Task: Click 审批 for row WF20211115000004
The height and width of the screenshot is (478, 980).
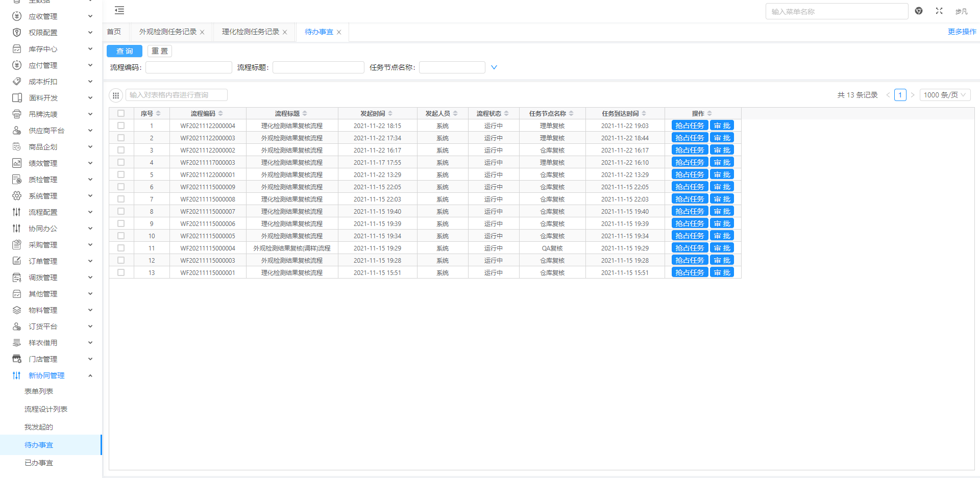Action: (722, 248)
